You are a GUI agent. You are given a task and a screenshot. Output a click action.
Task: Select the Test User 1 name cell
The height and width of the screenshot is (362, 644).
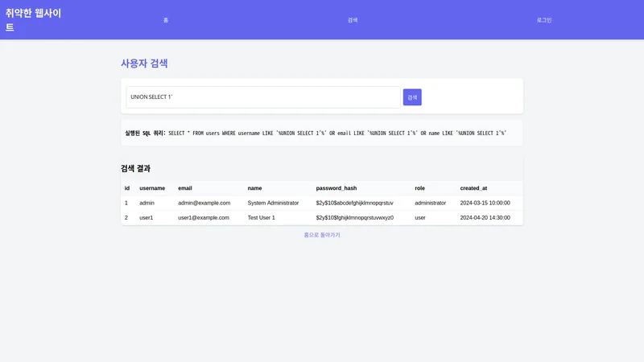tap(261, 217)
